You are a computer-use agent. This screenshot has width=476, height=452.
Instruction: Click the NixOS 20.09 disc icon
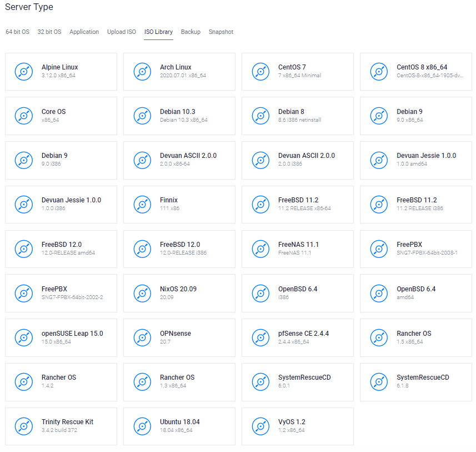point(142,293)
